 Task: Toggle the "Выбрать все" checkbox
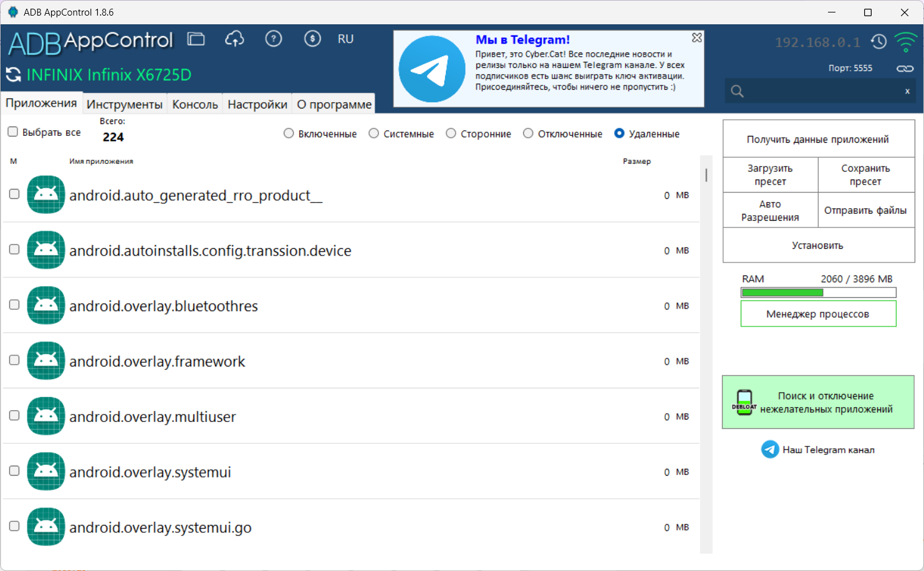pos(13,132)
